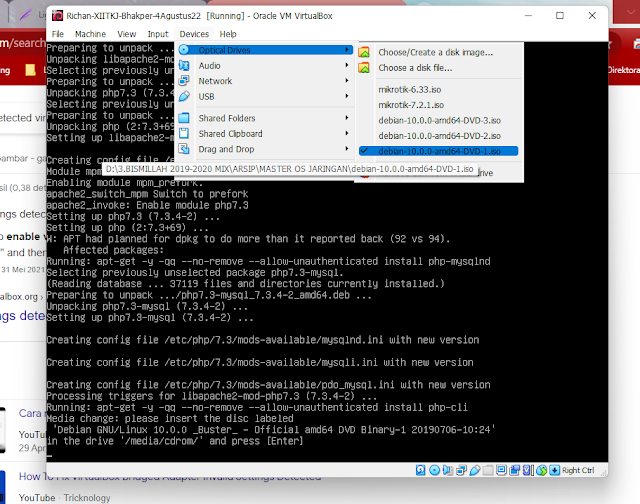Click the optical disk status bar icon
The height and width of the screenshot is (504, 640).
435,470
